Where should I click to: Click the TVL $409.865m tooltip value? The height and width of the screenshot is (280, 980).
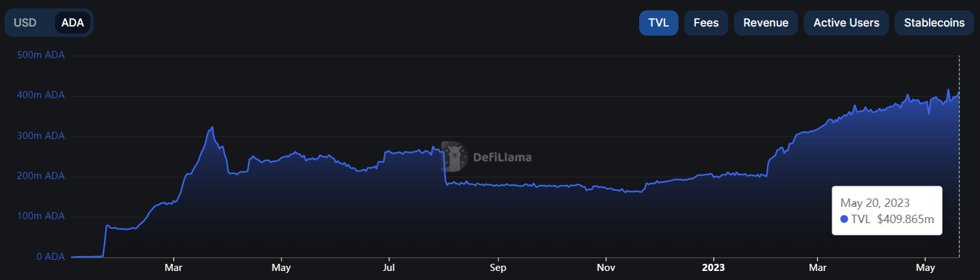(893, 219)
